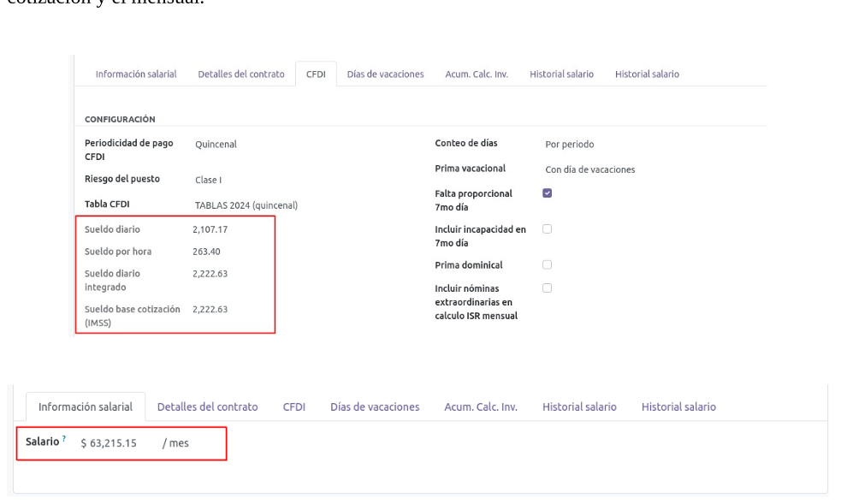Select the Sueldo por hora value 263.40

[208, 252]
